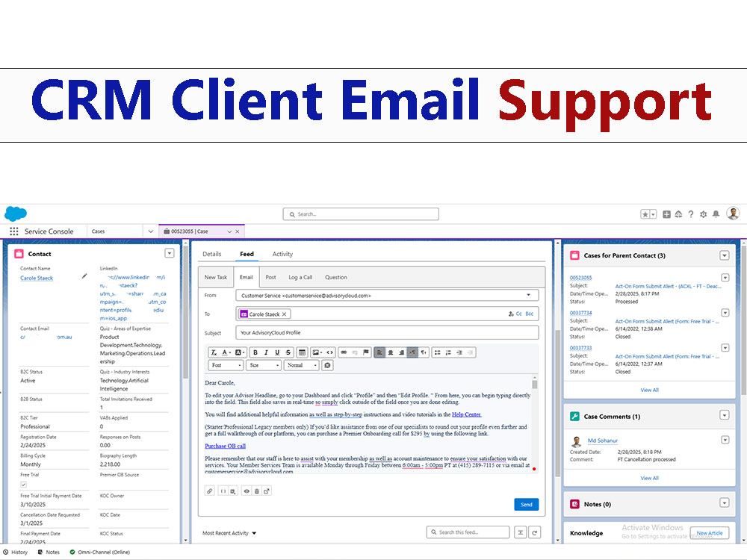Screen dimensions: 747x560
Task: Open favorites list dropdown arrow
Action: (x=653, y=214)
